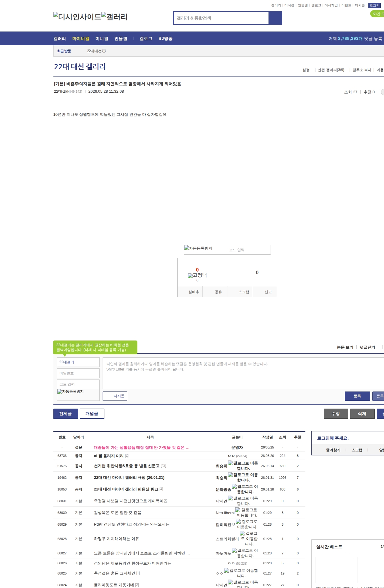Submit the comment with the dark blue 등록 button
Image resolution: width=384 pixels, height=588 pixels.
pos(357,396)
